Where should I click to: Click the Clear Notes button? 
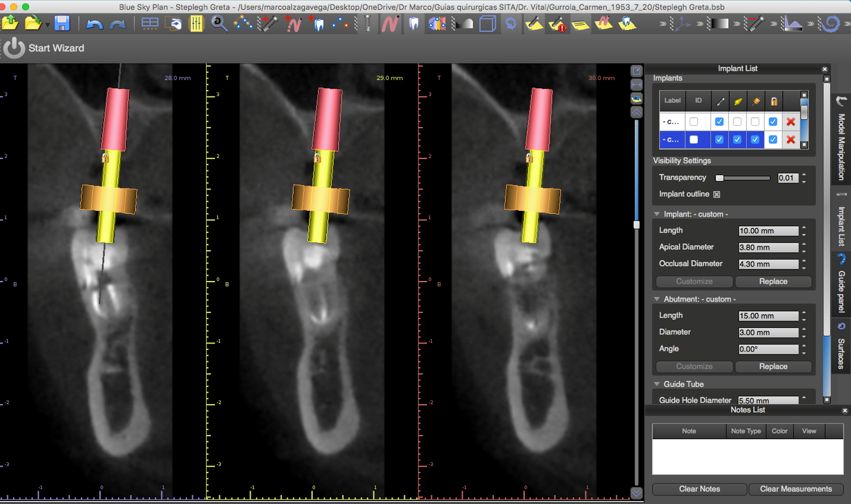(x=699, y=489)
